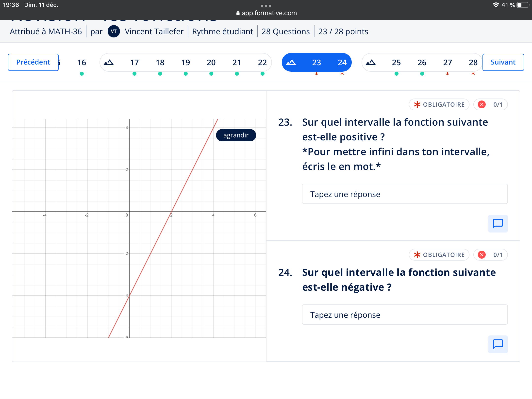532x399 pixels.
Task: Select question 24 in navigator
Action: 342,63
